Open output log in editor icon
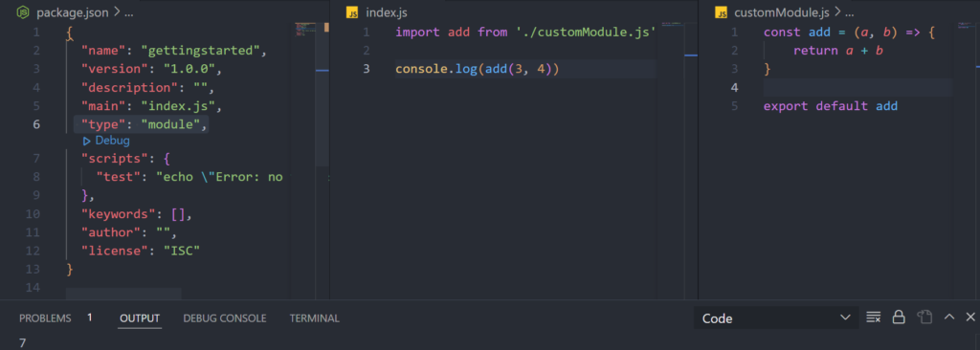Image resolution: width=980 pixels, height=350 pixels. point(924,317)
